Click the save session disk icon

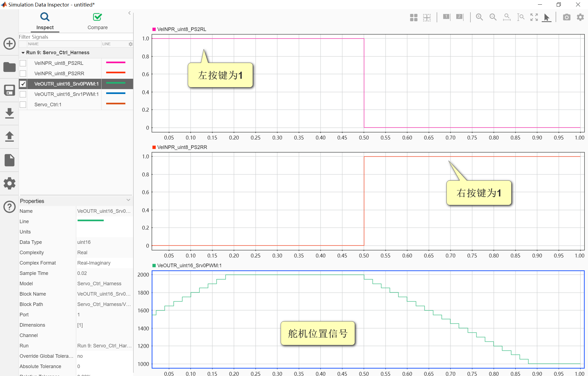(9, 90)
